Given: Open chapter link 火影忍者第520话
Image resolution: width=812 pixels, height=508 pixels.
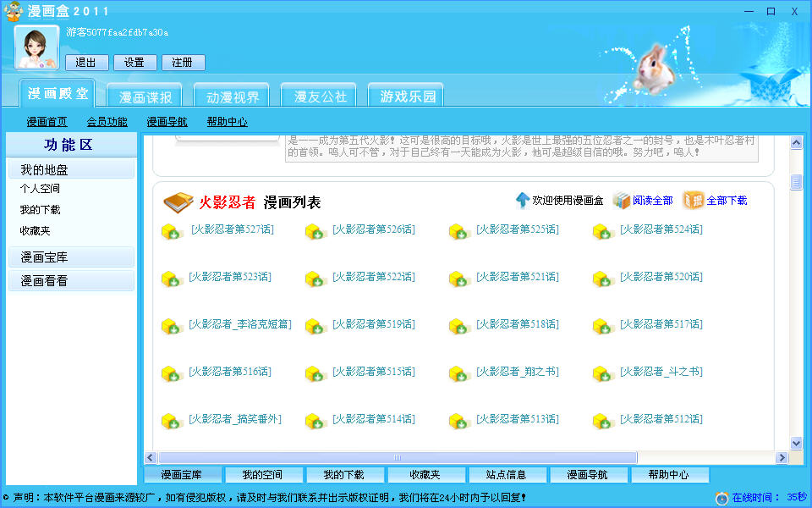Looking at the screenshot, I should [661, 277].
